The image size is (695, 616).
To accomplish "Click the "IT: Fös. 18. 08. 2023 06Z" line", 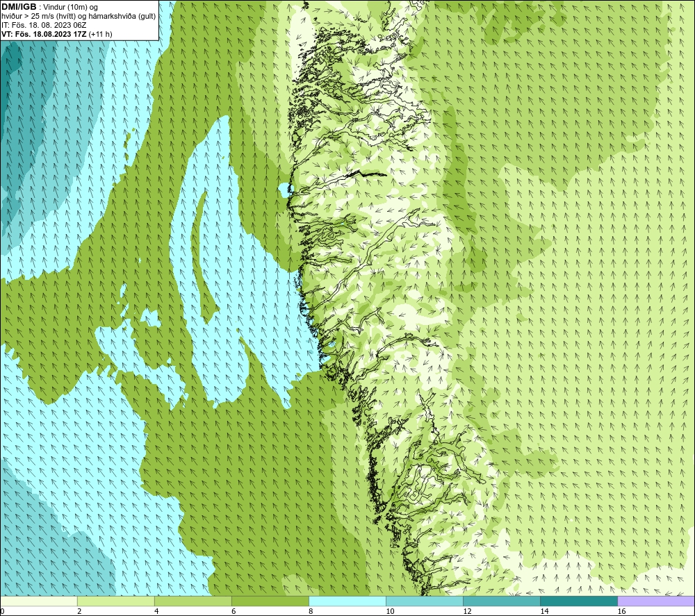I will (x=44, y=25).
